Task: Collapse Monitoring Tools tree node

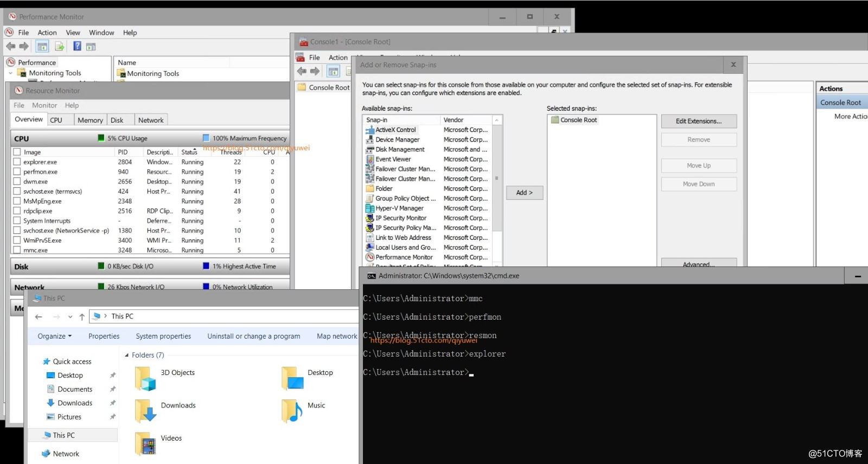Action: [10, 73]
